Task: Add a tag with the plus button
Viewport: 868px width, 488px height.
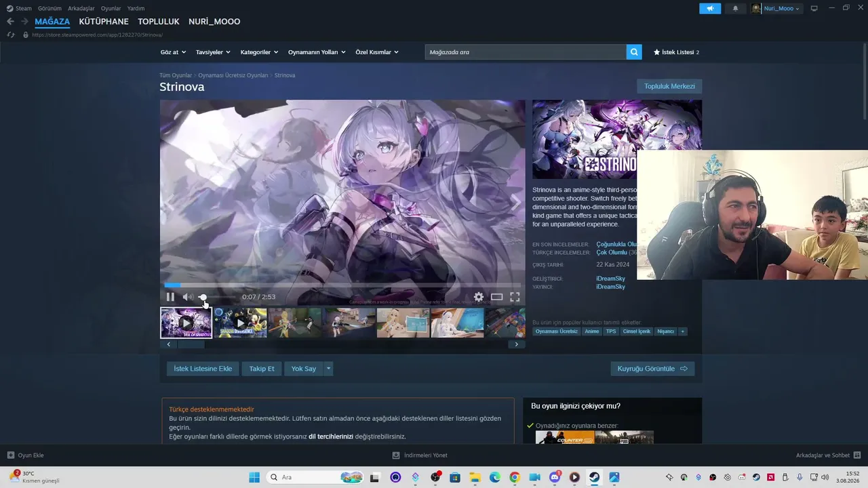Action: 683,331
